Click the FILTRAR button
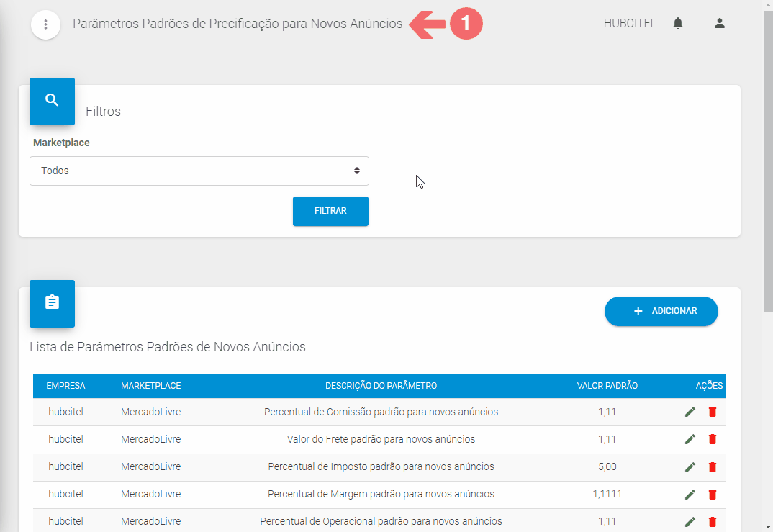773x532 pixels. [x=330, y=211]
